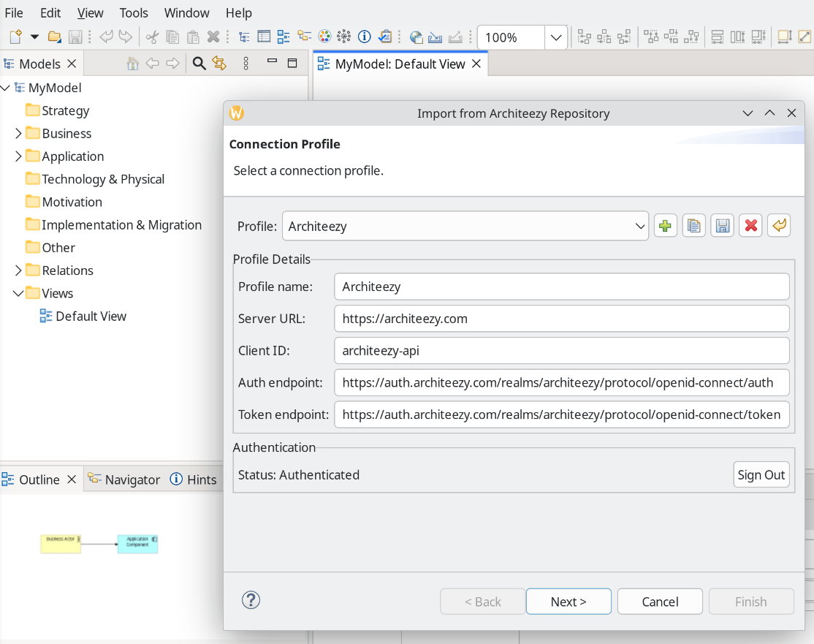Show the Outline view toolbar icon
This screenshot has height=644, width=814.
284,37
